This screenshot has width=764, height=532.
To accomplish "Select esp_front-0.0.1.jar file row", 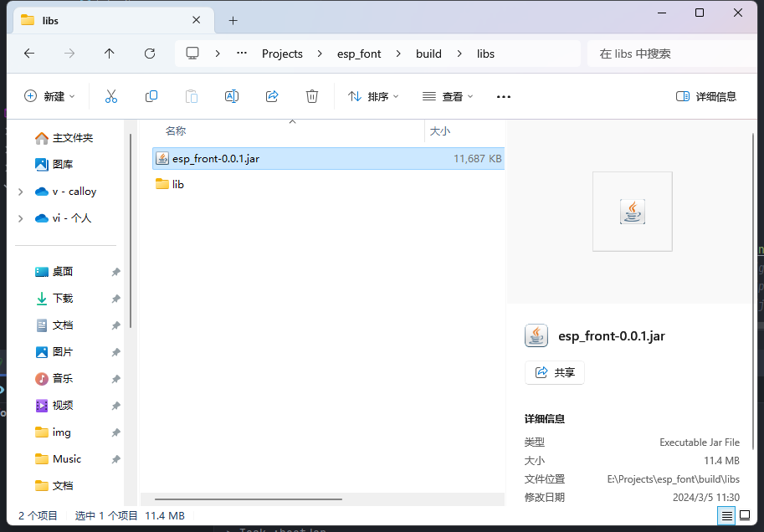I will click(328, 158).
